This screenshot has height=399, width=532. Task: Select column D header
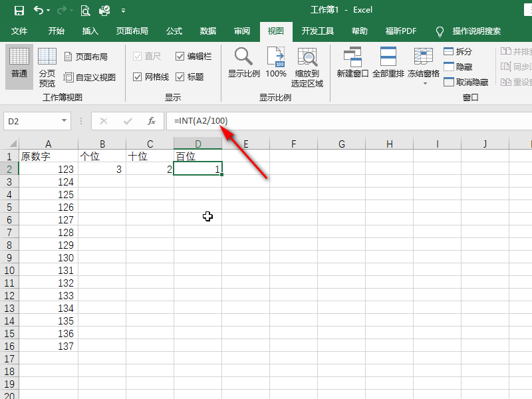(x=198, y=144)
